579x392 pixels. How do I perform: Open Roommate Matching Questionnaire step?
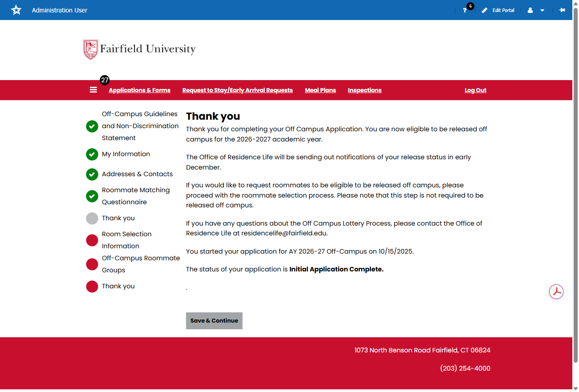(x=136, y=196)
